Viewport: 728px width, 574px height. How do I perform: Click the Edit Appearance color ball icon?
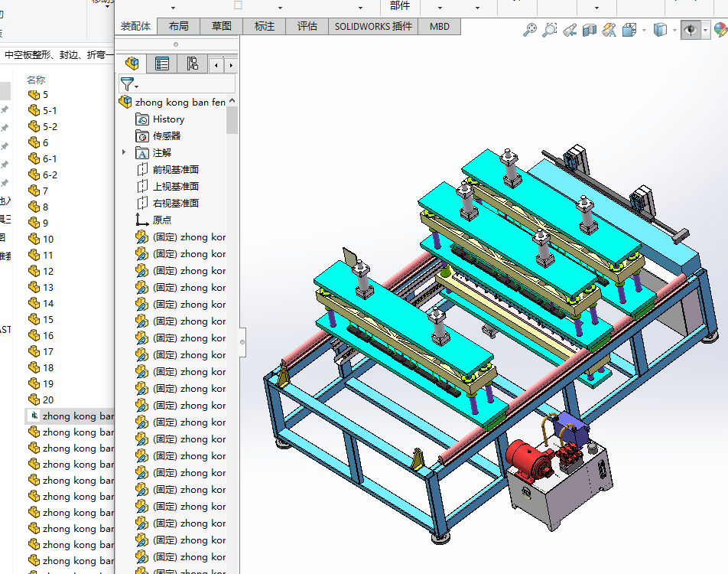(x=720, y=30)
